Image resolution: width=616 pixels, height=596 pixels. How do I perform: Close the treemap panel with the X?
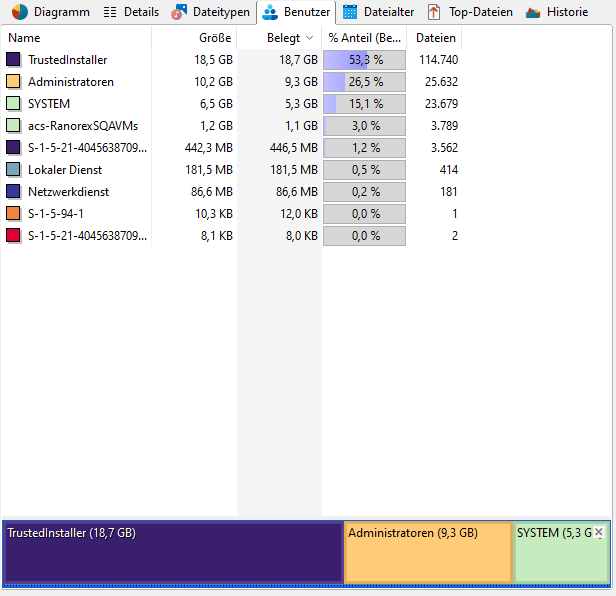click(599, 532)
